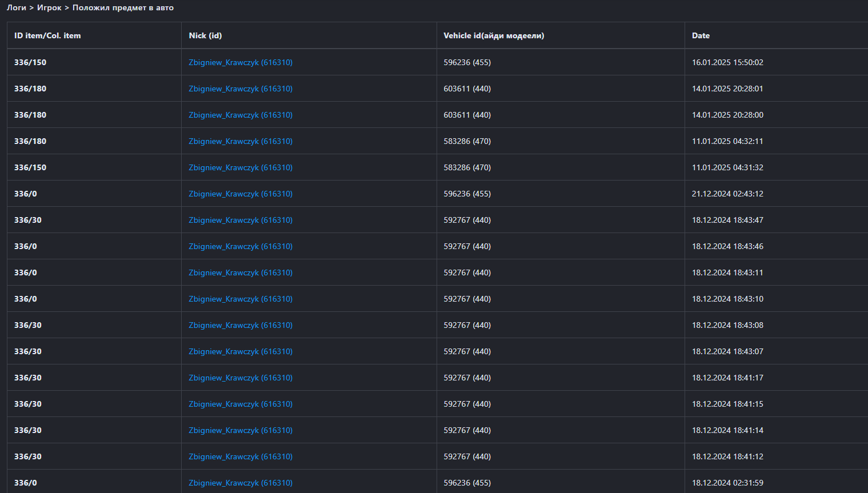Click player link in 18.12.2024 18:43:47 row
Screen dimensions: 868x493
point(241,220)
